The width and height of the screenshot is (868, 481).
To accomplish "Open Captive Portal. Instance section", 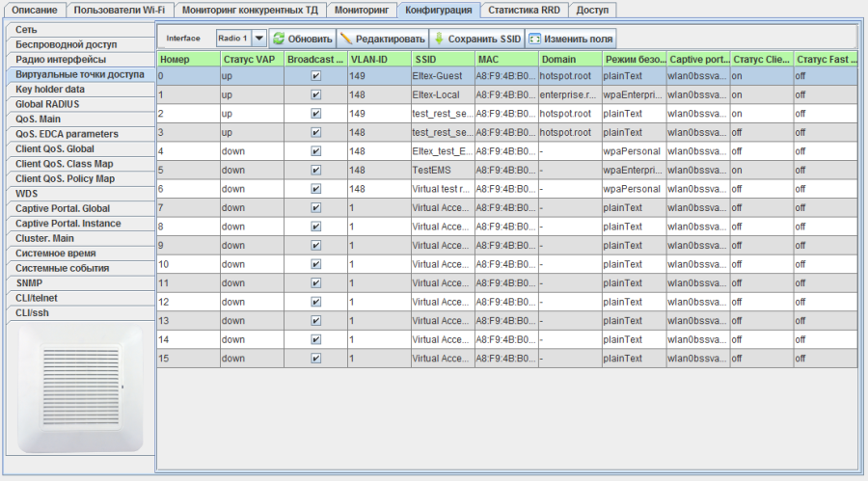I will [x=81, y=224].
